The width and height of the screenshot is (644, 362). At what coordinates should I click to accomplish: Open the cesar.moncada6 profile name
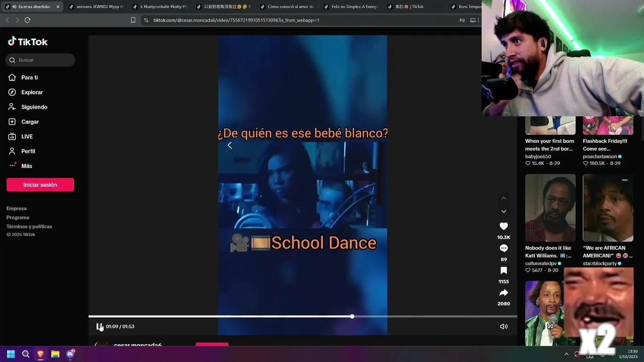pyautogui.click(x=138, y=345)
